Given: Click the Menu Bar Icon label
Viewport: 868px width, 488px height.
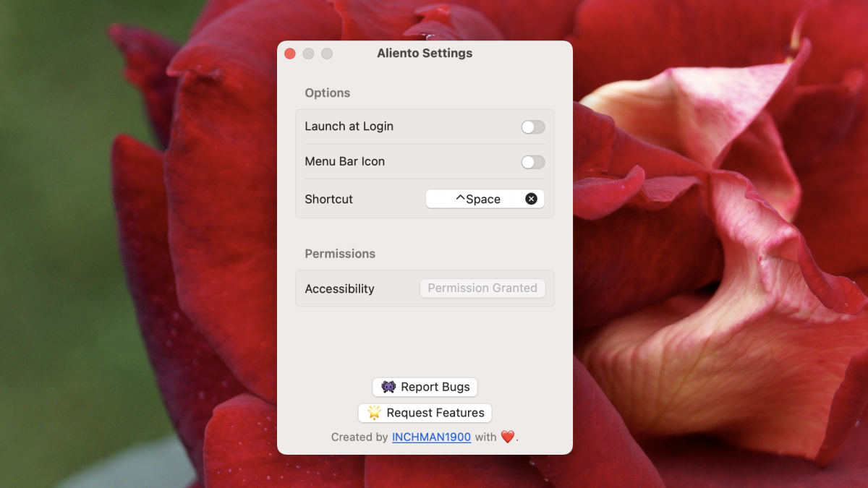Looking at the screenshot, I should point(344,161).
